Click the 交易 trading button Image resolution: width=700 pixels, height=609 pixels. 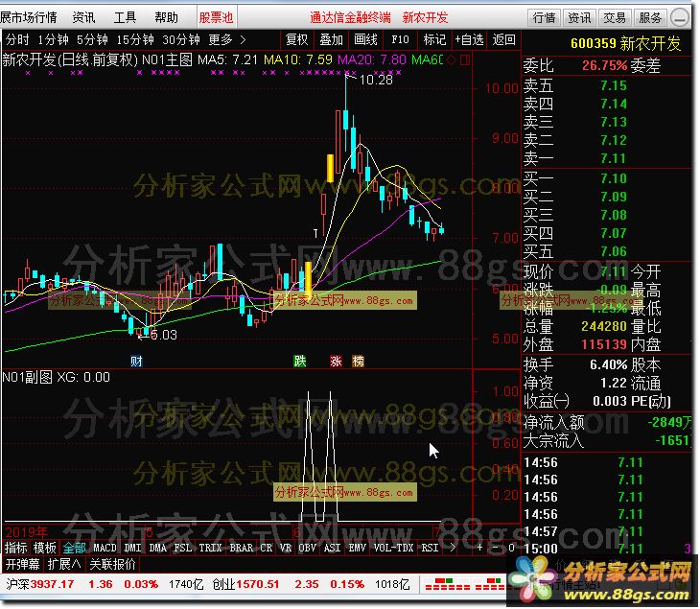616,18
